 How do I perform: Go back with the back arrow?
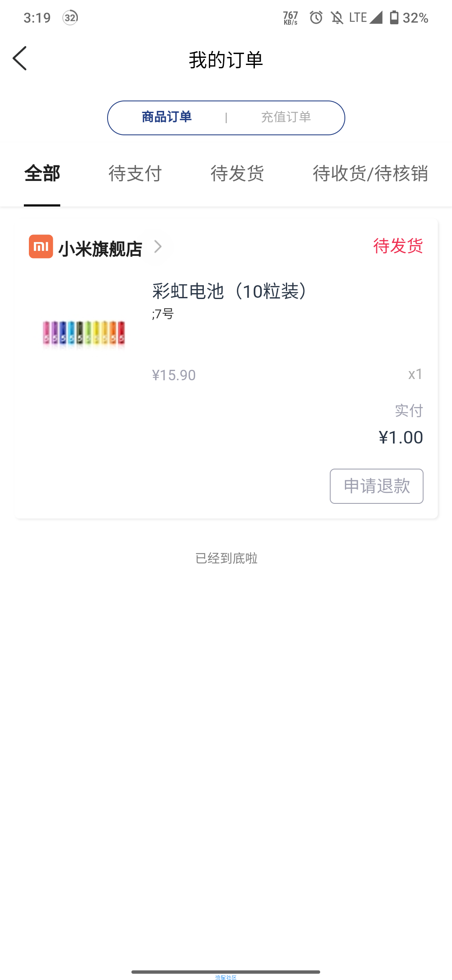pyautogui.click(x=20, y=58)
